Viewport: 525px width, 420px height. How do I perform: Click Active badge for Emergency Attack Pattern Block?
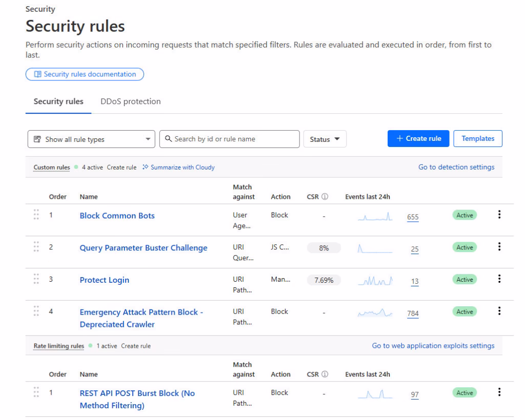pos(465,311)
